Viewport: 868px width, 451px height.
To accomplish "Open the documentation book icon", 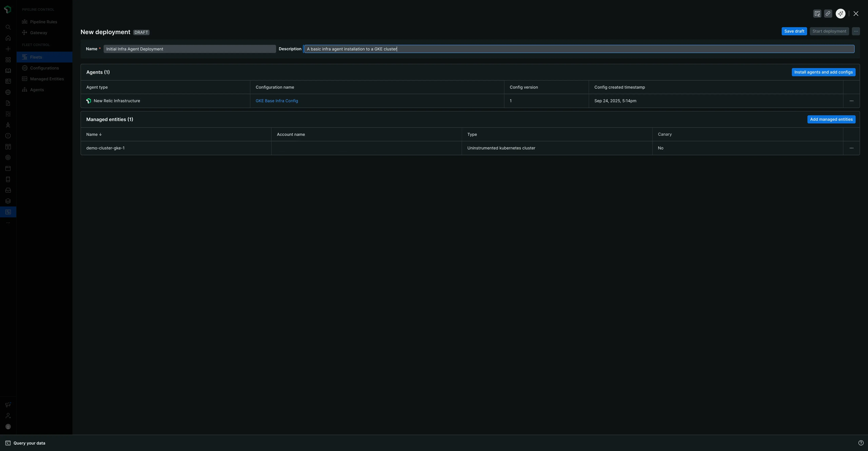I will [8, 70].
